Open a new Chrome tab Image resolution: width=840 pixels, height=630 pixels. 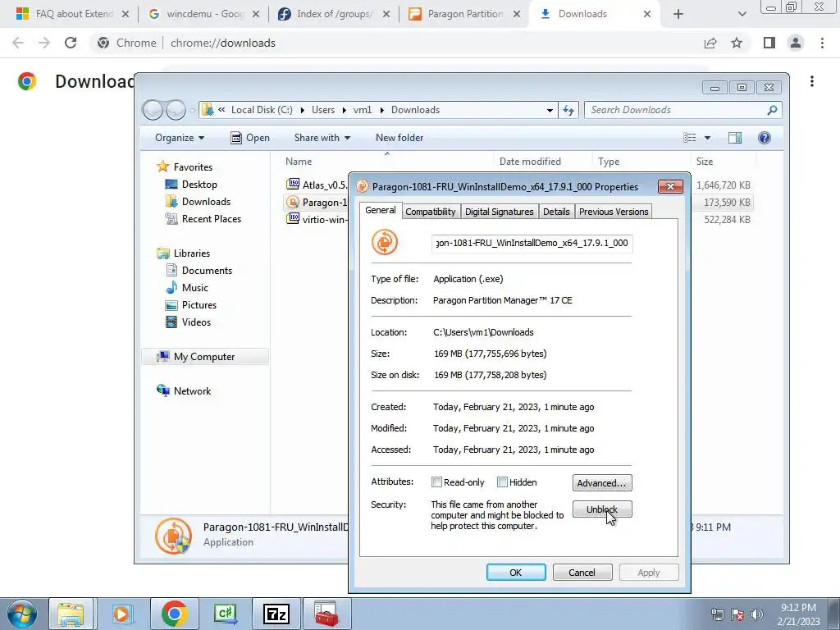click(678, 14)
